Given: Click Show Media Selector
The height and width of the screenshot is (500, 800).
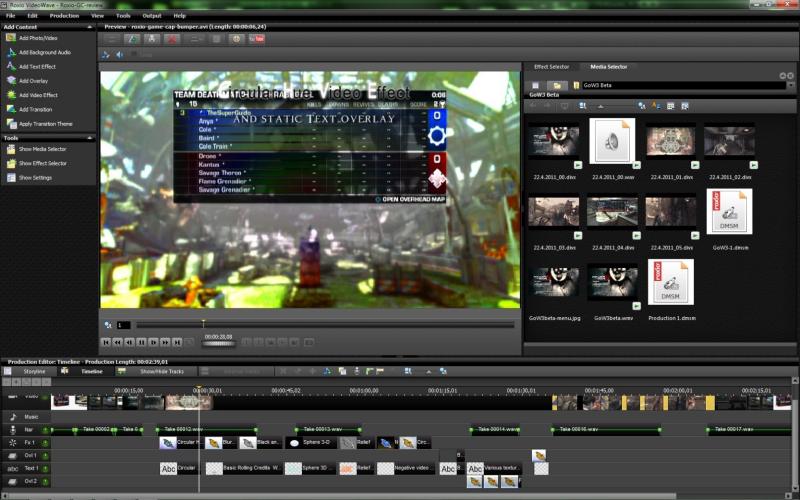Looking at the screenshot, I should pyautogui.click(x=36, y=149).
